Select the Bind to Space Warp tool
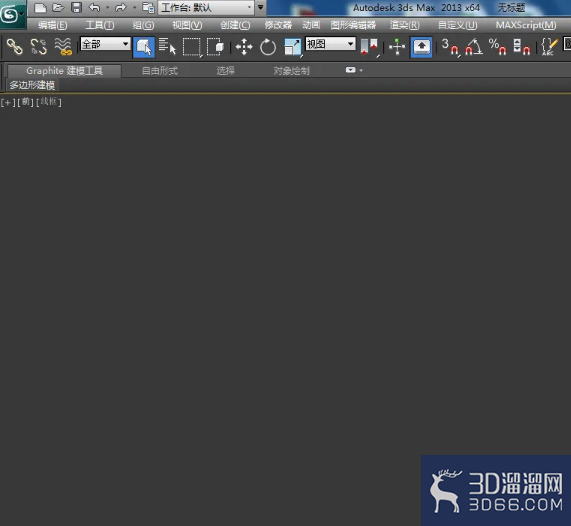571x526 pixels. (63, 47)
